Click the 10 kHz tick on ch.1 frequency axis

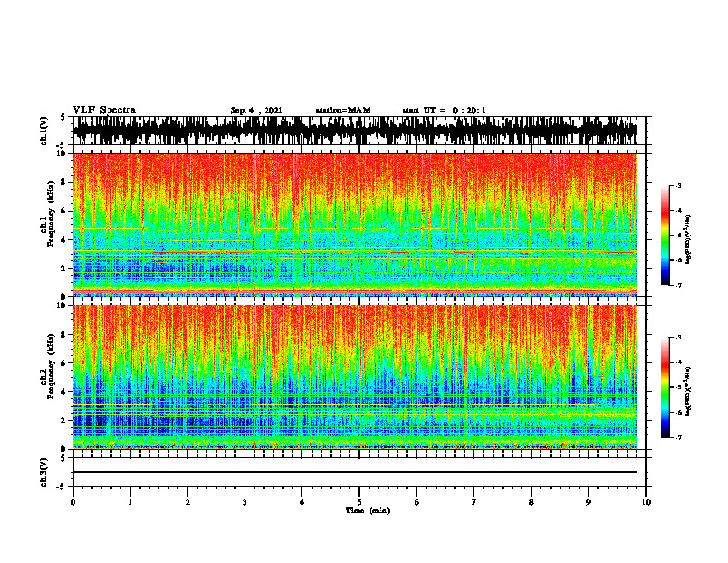[x=63, y=154]
